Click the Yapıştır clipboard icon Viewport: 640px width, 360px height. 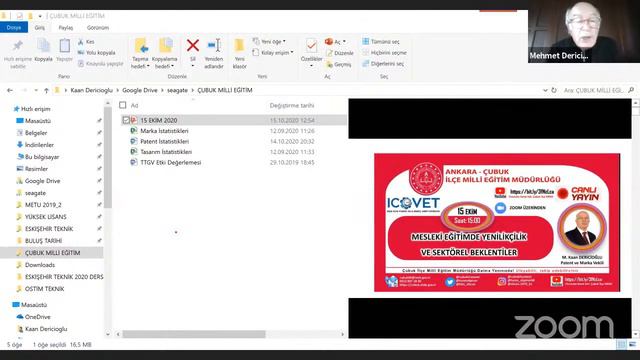tap(64, 46)
